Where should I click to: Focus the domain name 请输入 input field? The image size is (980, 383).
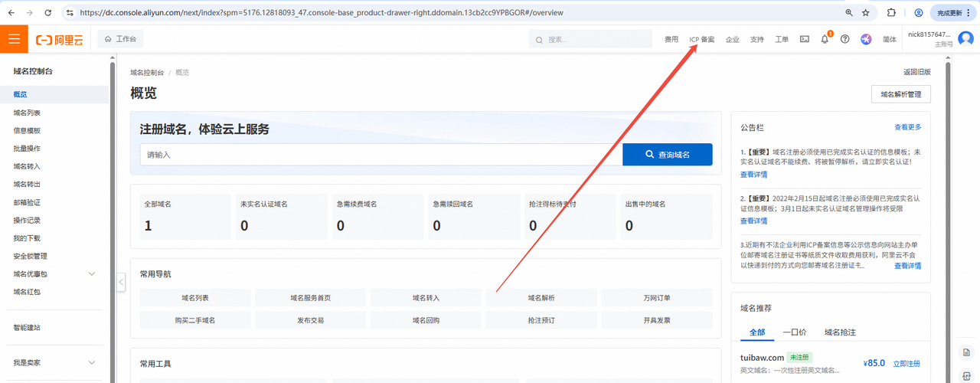coord(381,155)
